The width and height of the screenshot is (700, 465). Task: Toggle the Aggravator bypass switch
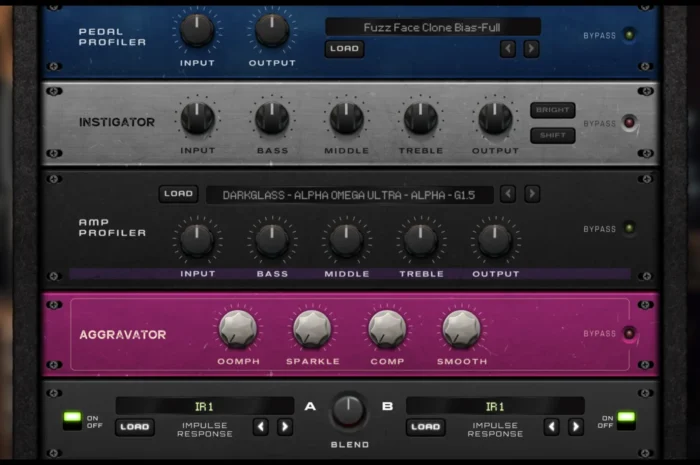629,333
